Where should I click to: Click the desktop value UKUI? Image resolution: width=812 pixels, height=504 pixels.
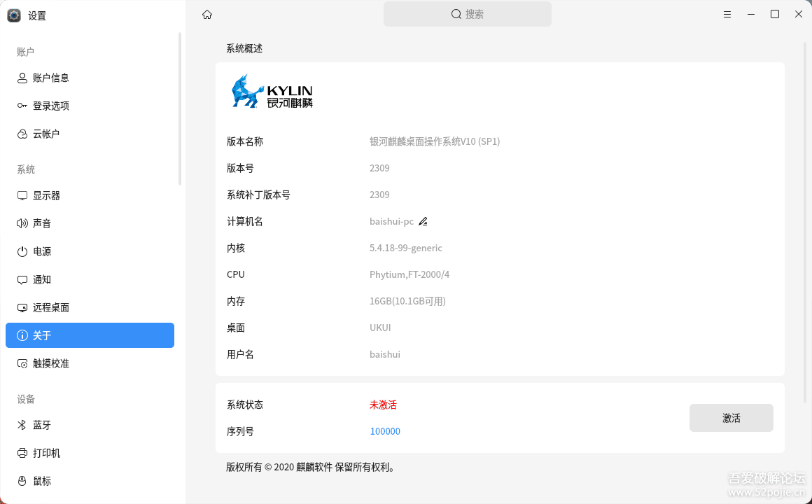tap(380, 328)
